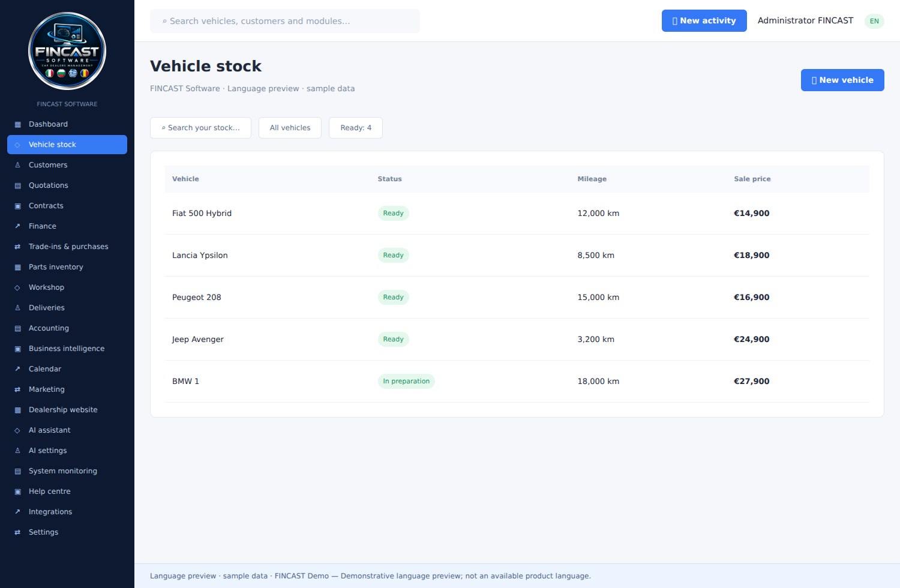
Task: Open Accounting from sidebar
Action: (x=67, y=328)
